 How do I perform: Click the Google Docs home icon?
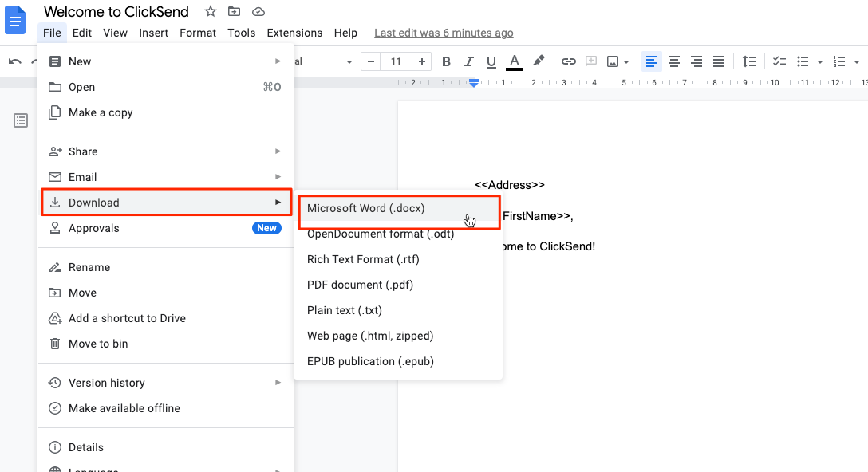[x=15, y=21]
